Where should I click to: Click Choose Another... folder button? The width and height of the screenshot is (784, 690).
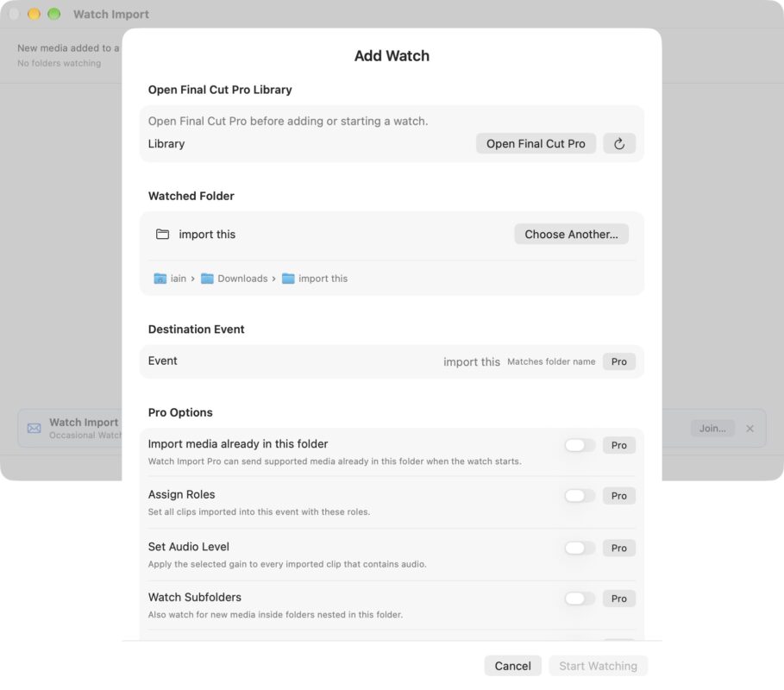coord(571,234)
